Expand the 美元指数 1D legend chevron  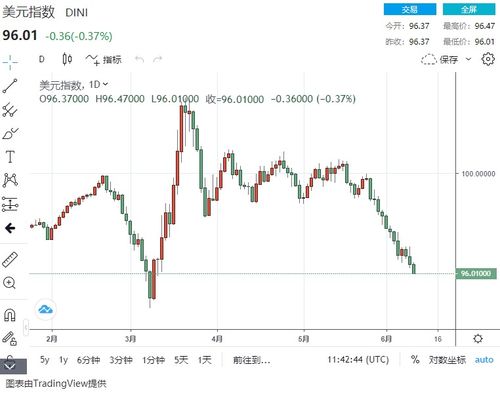pyautogui.click(x=105, y=84)
